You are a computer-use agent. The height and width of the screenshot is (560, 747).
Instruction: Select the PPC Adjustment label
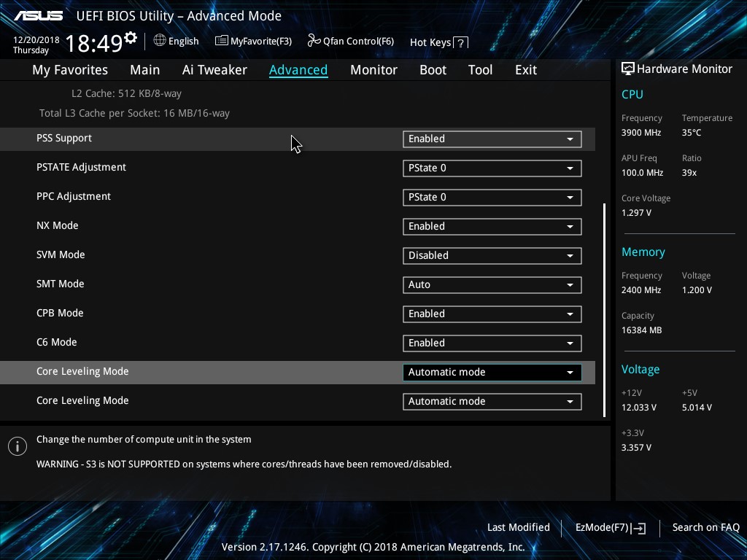74,196
